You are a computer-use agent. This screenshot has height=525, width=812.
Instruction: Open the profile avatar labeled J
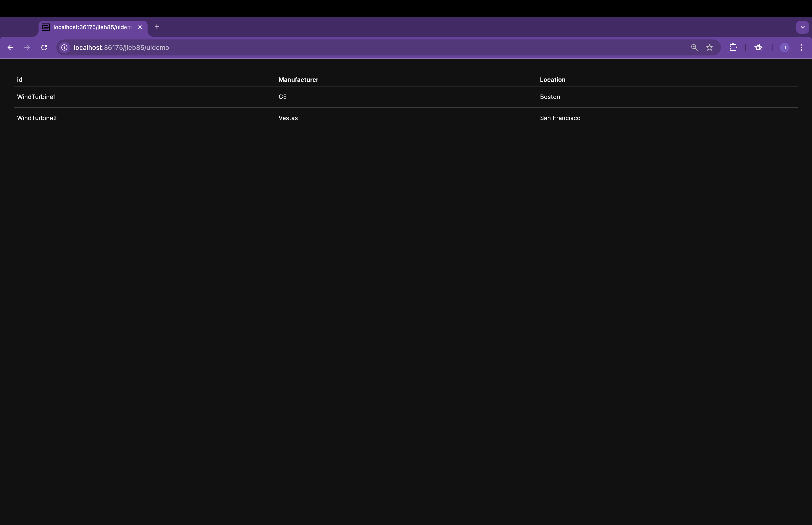(x=785, y=47)
